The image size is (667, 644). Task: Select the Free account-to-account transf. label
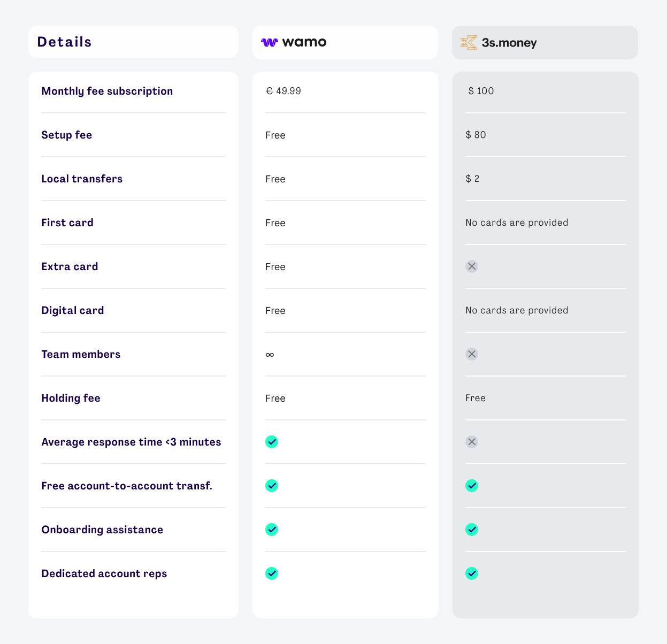point(127,486)
